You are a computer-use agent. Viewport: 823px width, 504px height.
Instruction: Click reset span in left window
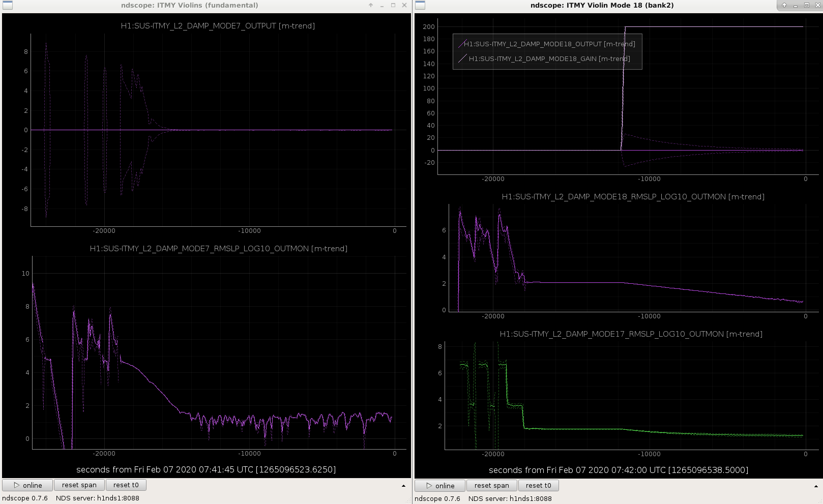point(79,485)
